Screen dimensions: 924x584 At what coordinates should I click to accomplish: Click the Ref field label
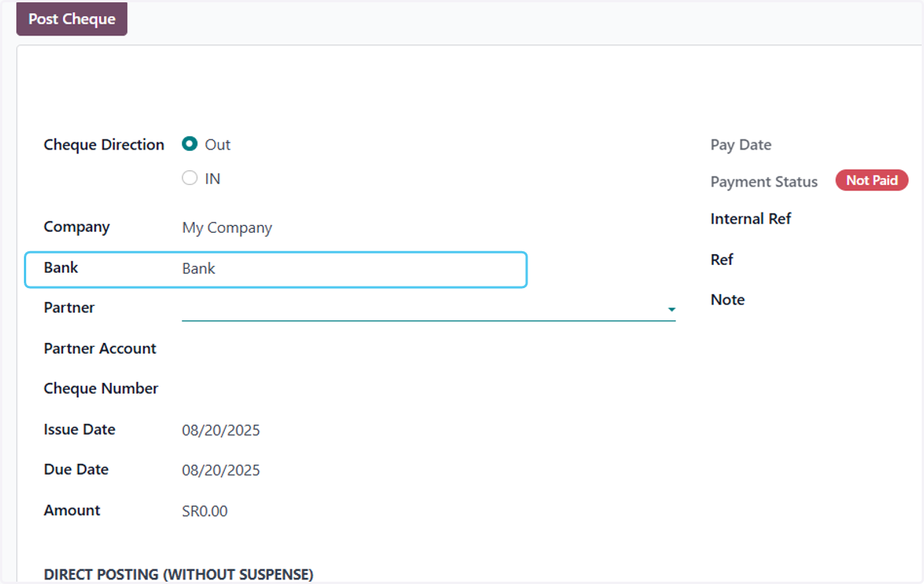tap(721, 260)
